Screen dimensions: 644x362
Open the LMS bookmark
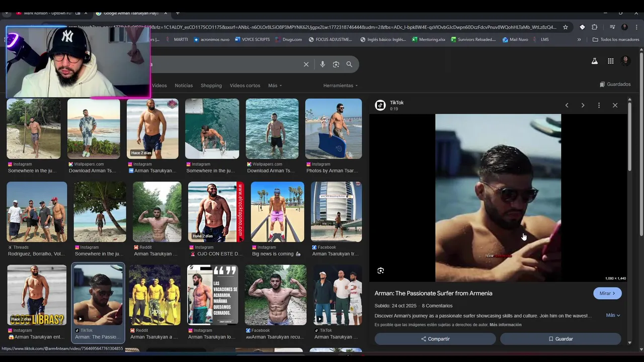coord(541,39)
